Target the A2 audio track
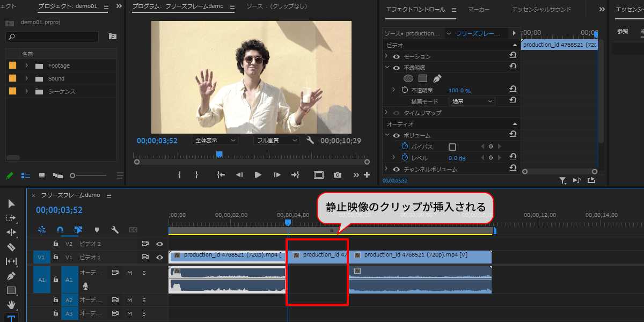This screenshot has height=322, width=644. point(69,300)
